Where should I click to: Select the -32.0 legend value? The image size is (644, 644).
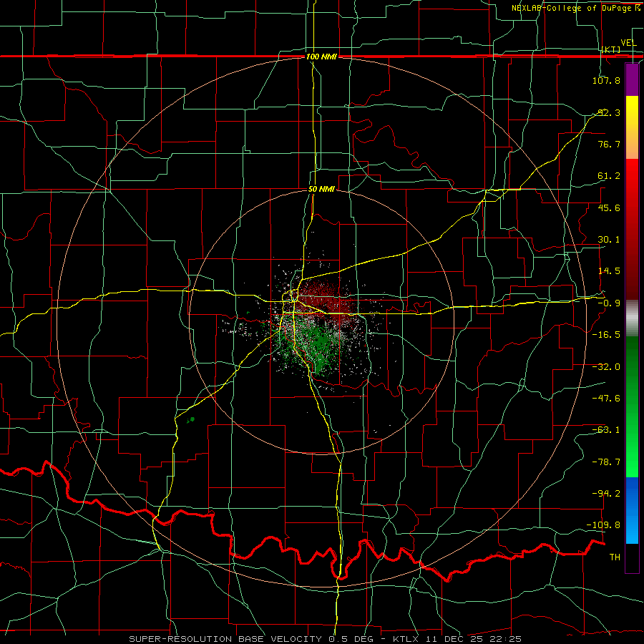click(x=606, y=367)
